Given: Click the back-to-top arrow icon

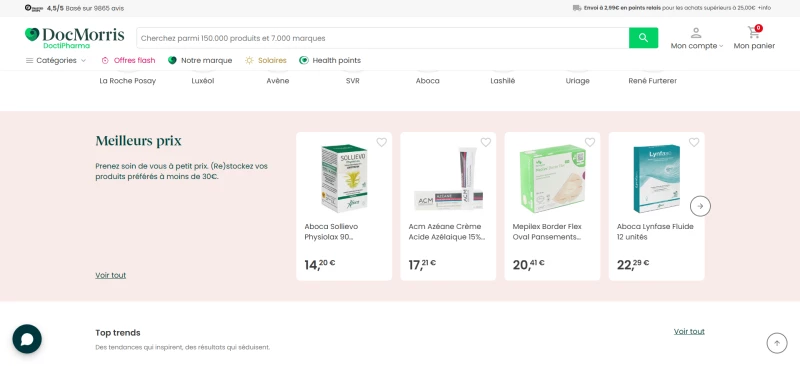Looking at the screenshot, I should [x=777, y=343].
